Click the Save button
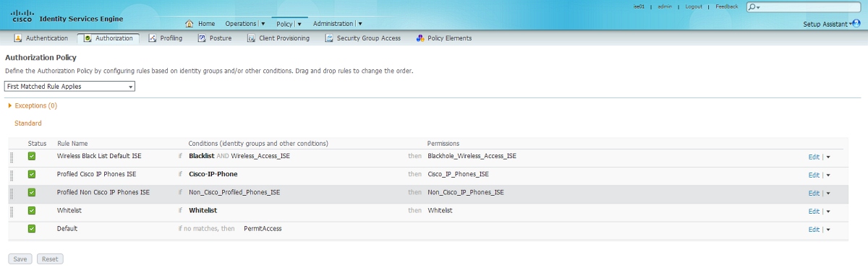 20,259
